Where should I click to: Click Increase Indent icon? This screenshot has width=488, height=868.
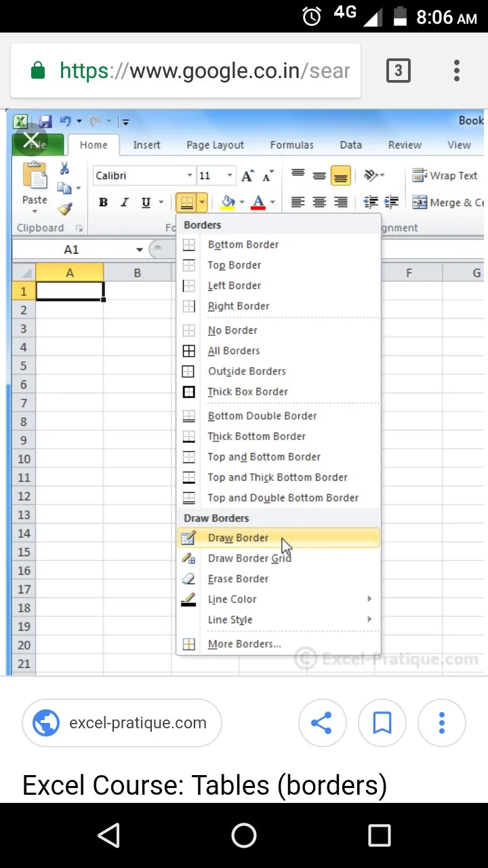391,202
